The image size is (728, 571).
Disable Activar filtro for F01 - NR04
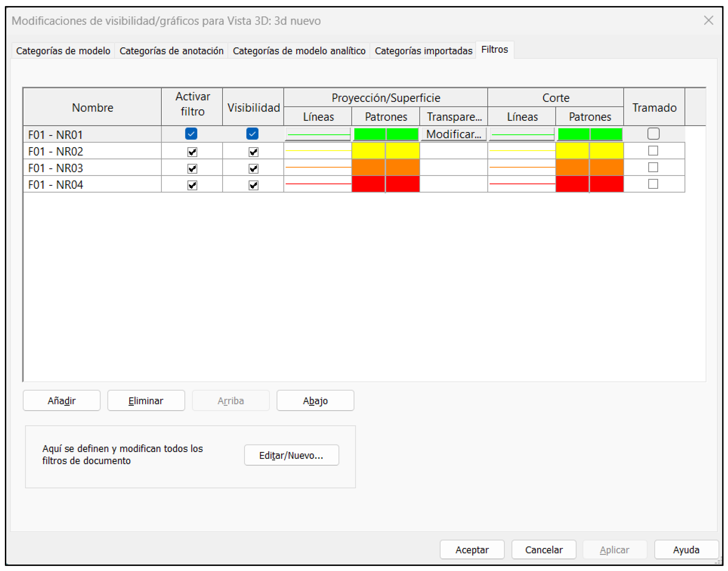coord(192,185)
